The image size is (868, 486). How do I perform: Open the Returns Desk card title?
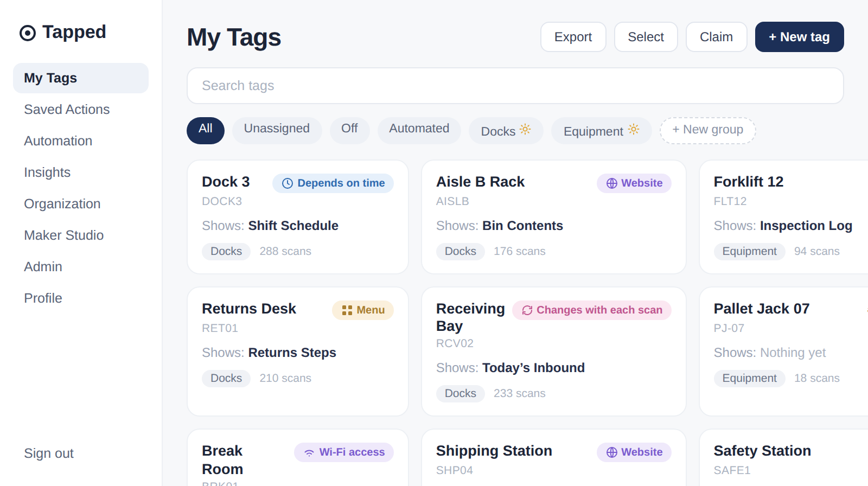tap(249, 309)
